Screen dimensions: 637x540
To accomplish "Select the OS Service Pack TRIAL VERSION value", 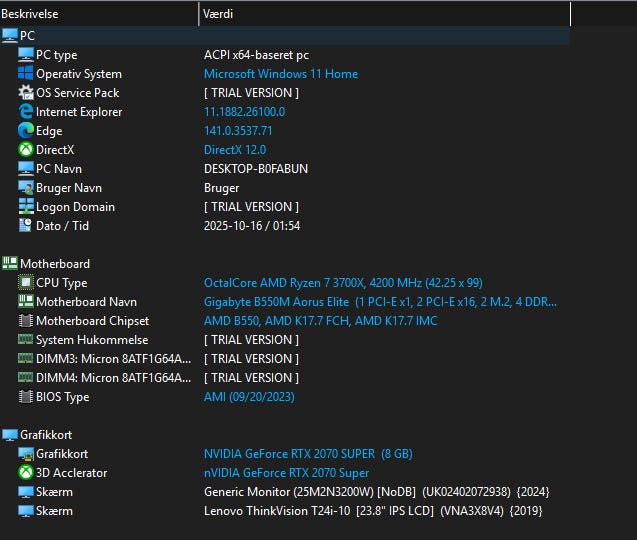I will click(x=251, y=93).
